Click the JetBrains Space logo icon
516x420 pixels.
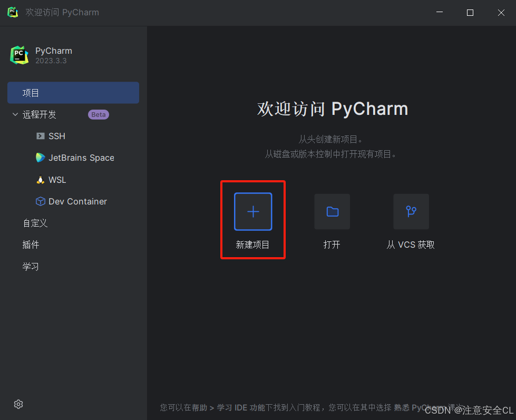pos(40,158)
